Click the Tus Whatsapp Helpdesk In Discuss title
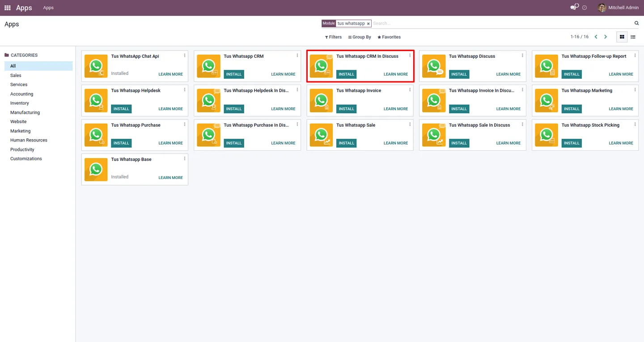The height and width of the screenshot is (342, 644). tap(256, 90)
